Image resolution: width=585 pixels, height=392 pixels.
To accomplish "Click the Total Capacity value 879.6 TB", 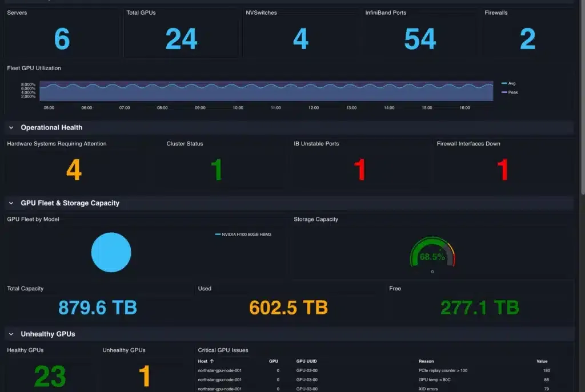I will pyautogui.click(x=98, y=308).
